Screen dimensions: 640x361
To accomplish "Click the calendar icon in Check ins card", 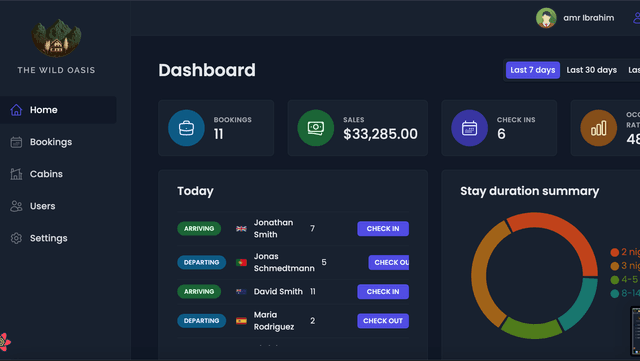I will pos(469,128).
